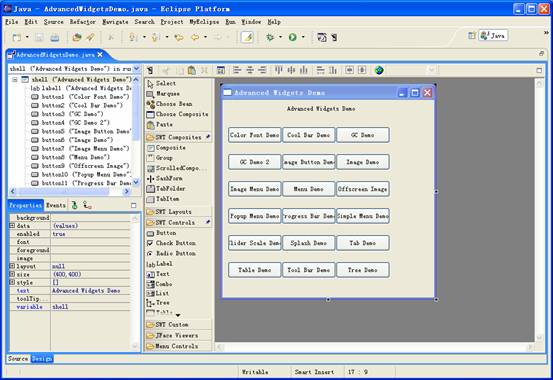The height and width of the screenshot is (380, 553).
Task: Open the Run button dropdown arrow
Action: (x=303, y=37)
